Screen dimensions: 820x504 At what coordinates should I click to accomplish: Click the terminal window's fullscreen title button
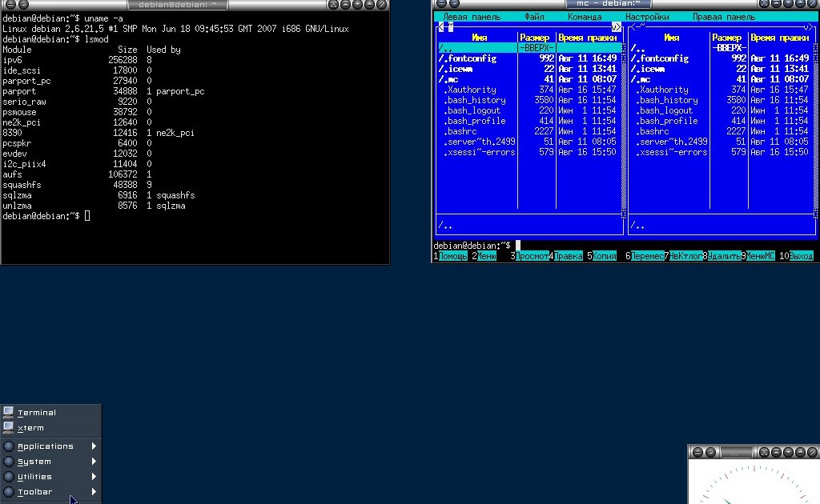[x=333, y=4]
